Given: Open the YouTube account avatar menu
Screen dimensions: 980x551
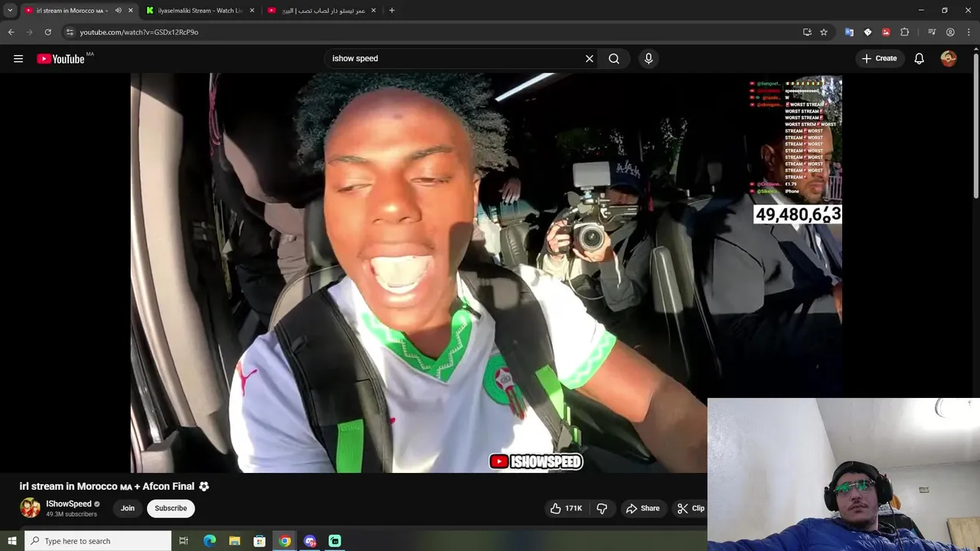Looking at the screenshot, I should (x=949, y=58).
